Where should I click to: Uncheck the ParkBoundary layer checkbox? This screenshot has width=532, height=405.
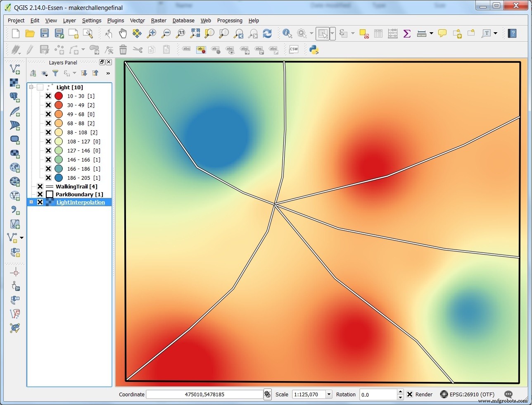coord(40,194)
